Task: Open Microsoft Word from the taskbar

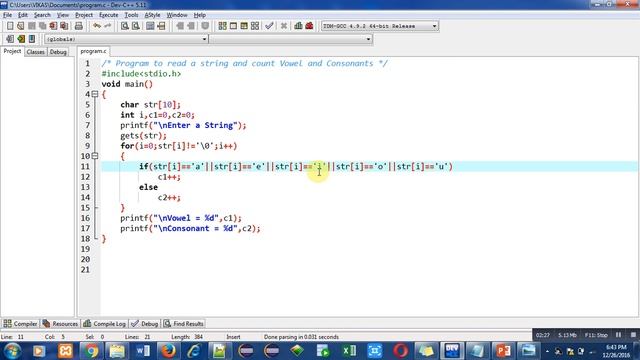Action: coord(142,351)
